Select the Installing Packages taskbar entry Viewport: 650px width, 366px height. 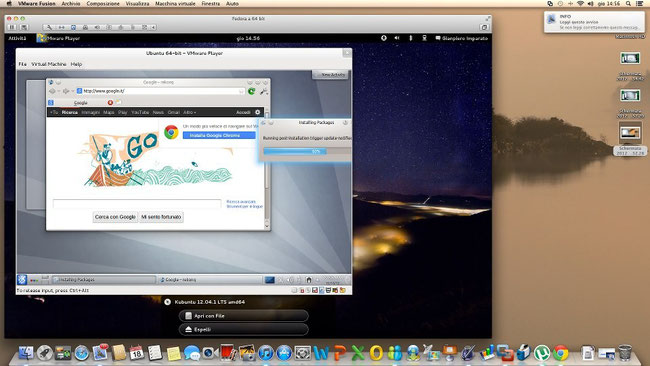click(x=104, y=280)
